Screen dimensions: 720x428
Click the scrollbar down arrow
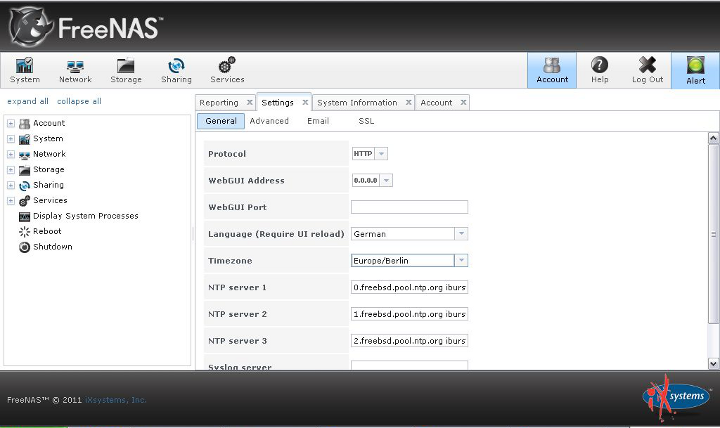(713, 364)
